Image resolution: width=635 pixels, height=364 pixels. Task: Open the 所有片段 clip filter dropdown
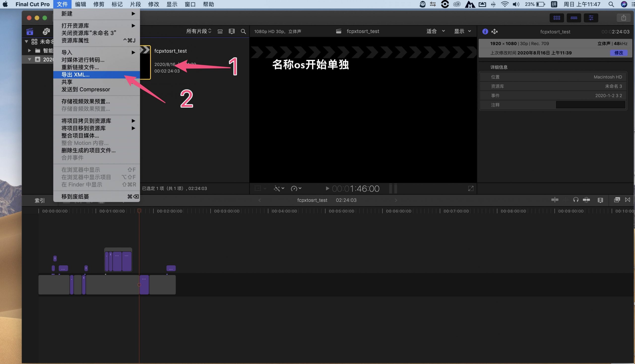coord(199,31)
